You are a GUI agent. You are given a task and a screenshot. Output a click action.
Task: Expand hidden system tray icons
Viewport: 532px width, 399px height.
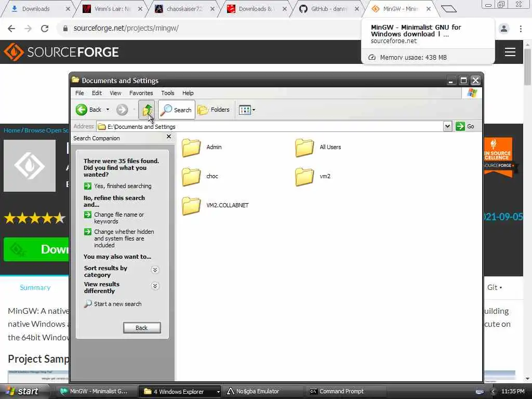click(493, 391)
